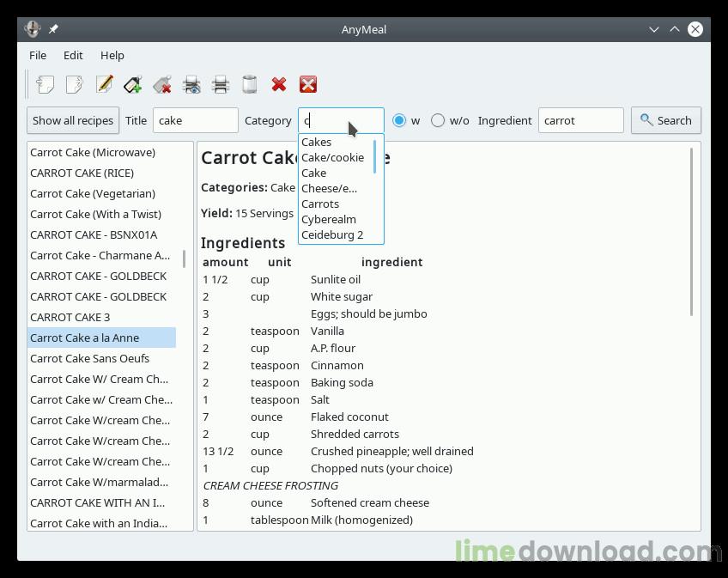Click the Ingredient field containing 'carrot'
This screenshot has width=728, height=578.
(x=580, y=120)
